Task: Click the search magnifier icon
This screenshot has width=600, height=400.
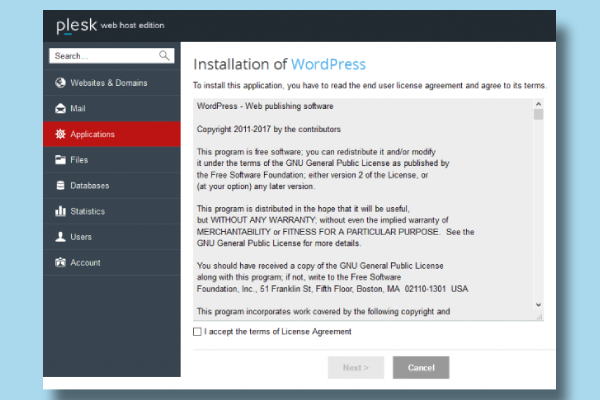Action: point(165,56)
